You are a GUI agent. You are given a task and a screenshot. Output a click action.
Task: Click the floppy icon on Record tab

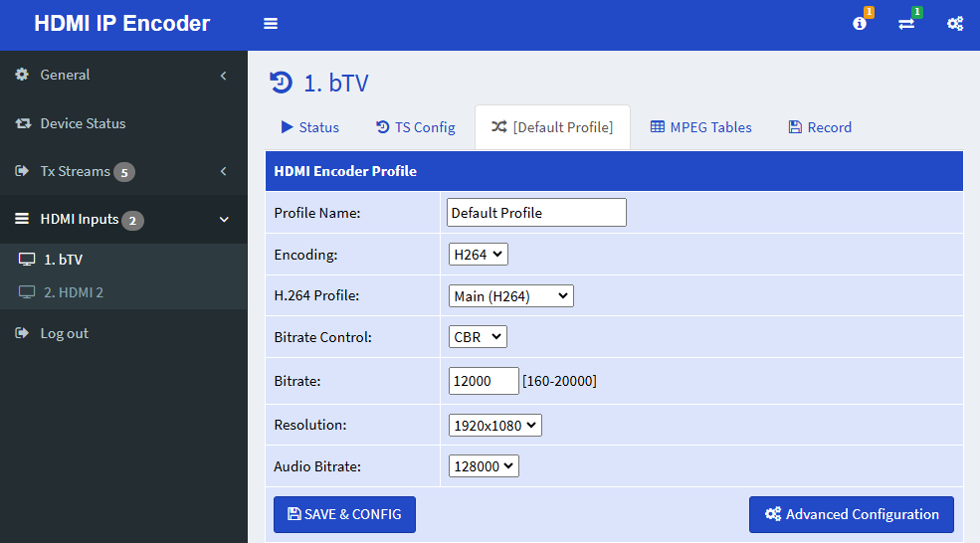[x=794, y=127]
